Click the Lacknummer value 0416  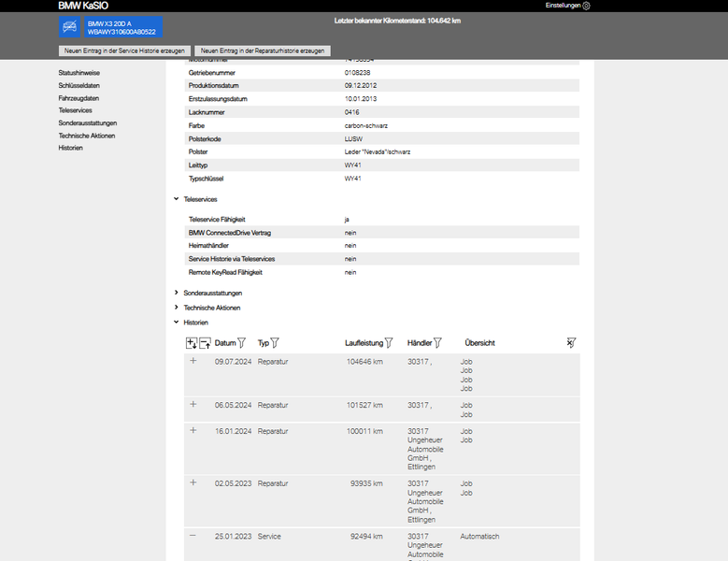(x=351, y=112)
